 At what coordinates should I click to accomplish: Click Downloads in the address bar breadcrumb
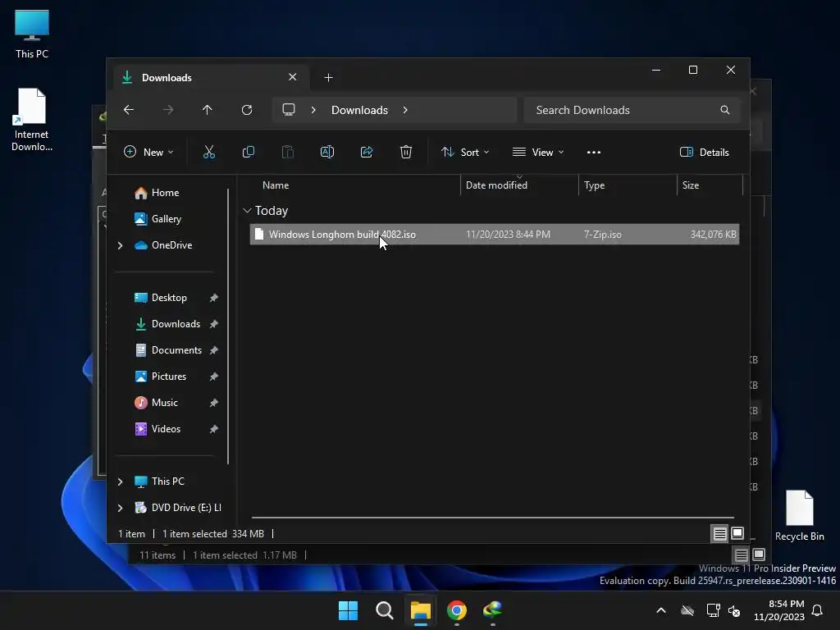click(x=359, y=110)
